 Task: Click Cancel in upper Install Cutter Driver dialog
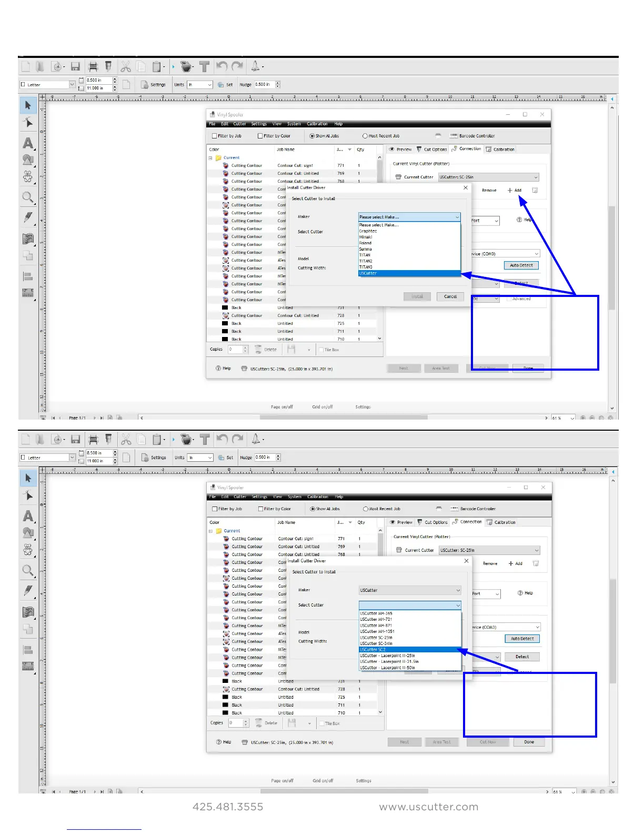(450, 296)
